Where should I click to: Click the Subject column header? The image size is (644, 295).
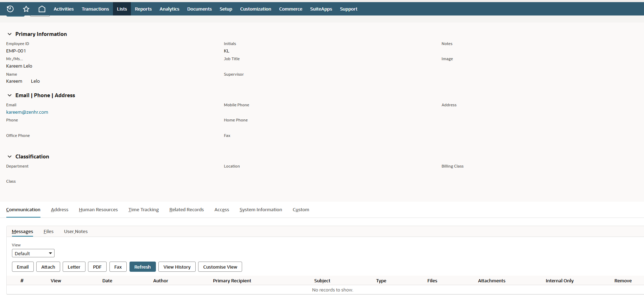pos(322,281)
